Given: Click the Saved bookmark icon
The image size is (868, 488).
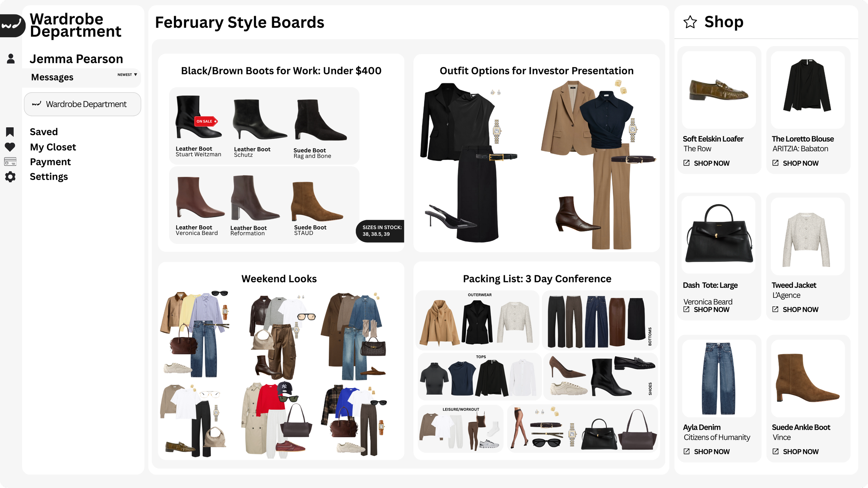Looking at the screenshot, I should (x=10, y=132).
